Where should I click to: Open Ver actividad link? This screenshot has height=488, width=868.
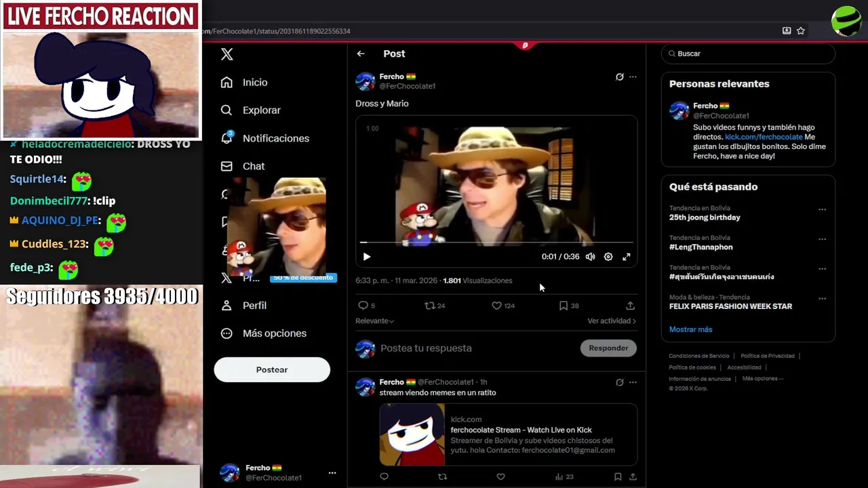(612, 321)
